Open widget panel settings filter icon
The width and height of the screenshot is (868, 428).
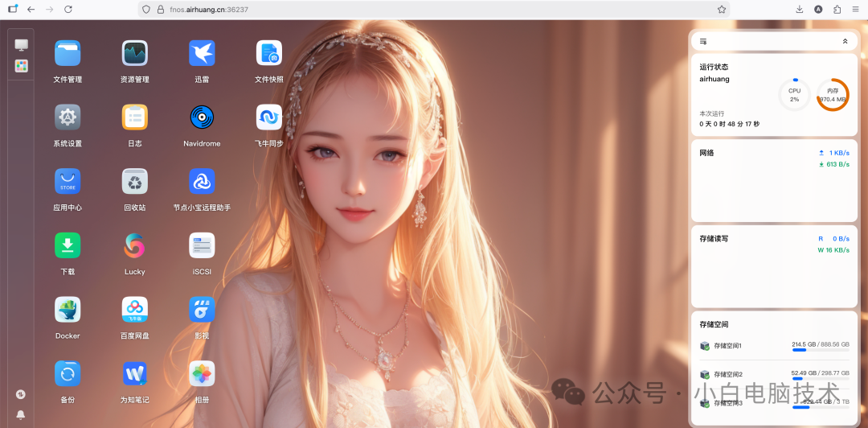pos(703,41)
